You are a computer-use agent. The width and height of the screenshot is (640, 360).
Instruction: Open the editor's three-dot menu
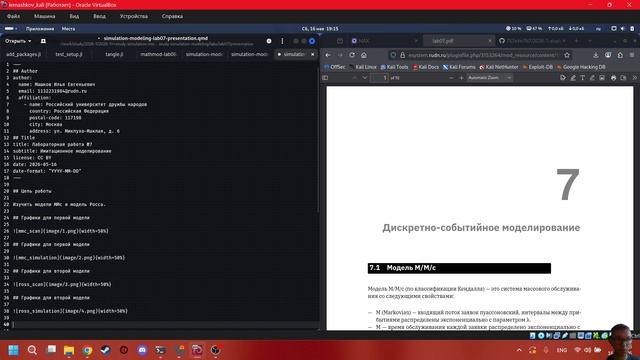coord(282,41)
